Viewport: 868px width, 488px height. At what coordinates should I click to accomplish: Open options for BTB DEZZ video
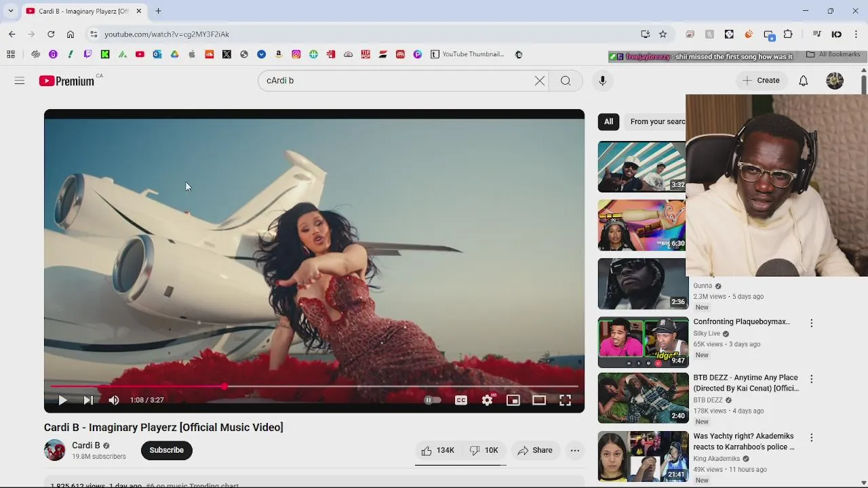(811, 379)
